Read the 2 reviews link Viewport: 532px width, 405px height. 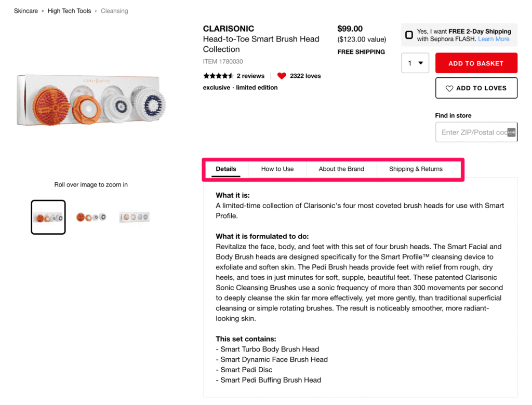(250, 76)
